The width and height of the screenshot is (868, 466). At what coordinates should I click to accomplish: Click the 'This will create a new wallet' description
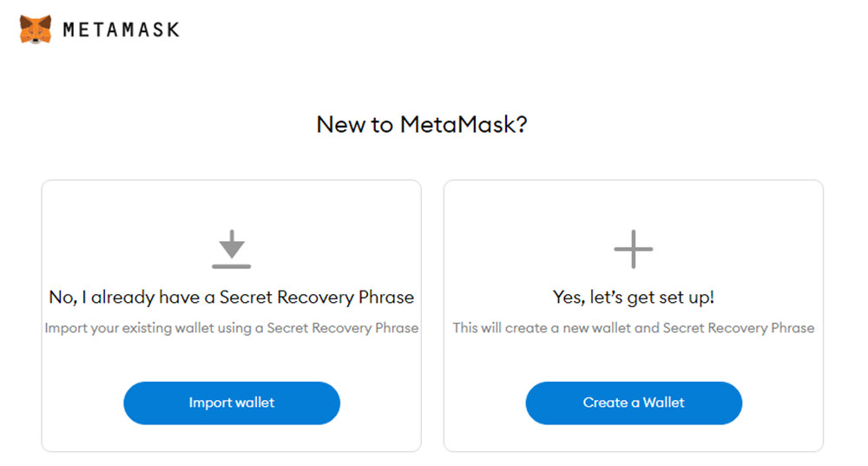[634, 328]
